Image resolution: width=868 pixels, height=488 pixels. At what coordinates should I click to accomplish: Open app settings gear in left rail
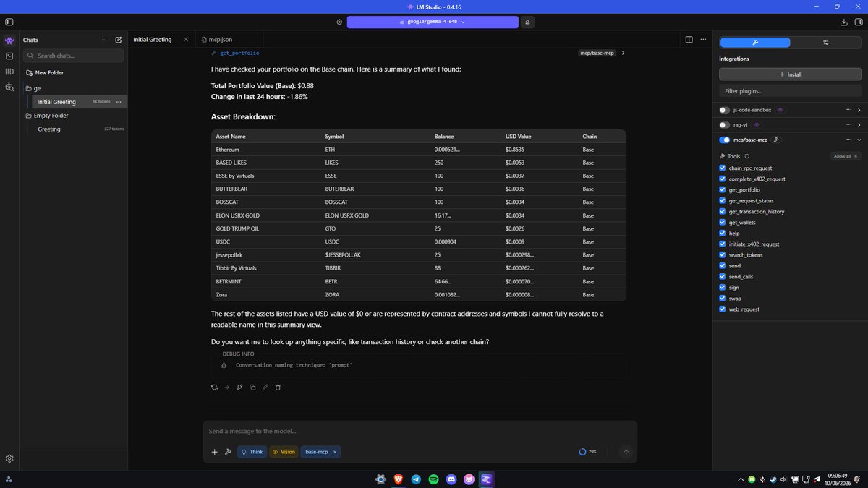pyautogui.click(x=9, y=458)
